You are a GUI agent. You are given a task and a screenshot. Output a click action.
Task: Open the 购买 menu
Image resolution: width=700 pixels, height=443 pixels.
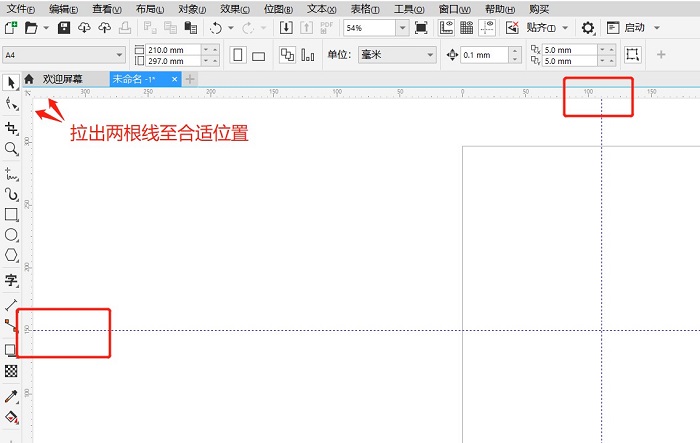[x=539, y=9]
